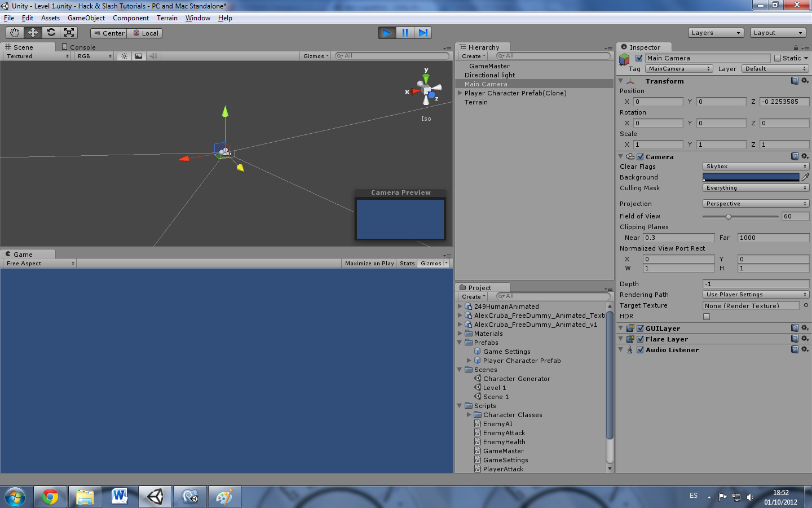
Task: Disable the Audio Listener checkbox
Action: pos(640,350)
